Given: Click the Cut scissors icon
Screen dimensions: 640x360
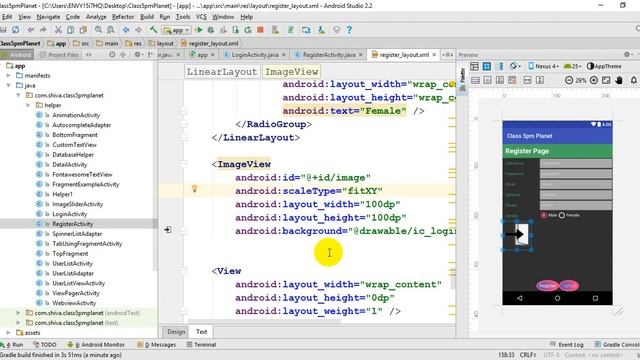Looking at the screenshot, I should (58, 30).
